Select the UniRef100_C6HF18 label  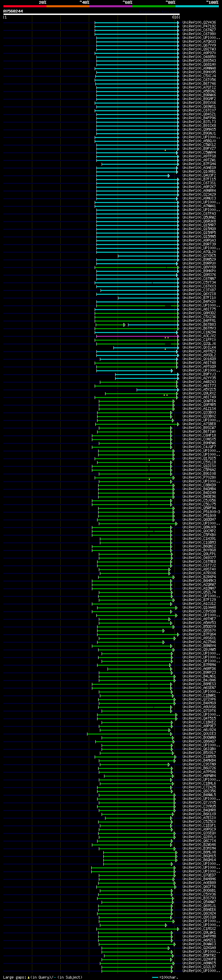coord(199,435)
